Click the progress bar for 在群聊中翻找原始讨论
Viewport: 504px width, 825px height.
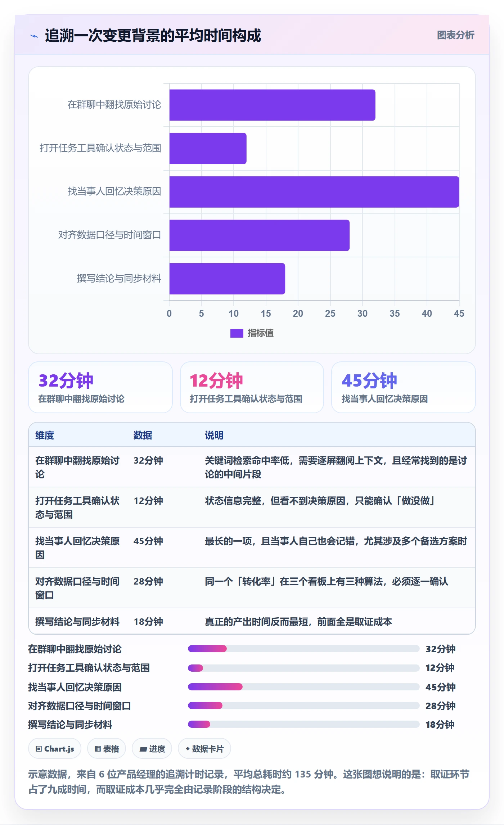click(x=304, y=649)
